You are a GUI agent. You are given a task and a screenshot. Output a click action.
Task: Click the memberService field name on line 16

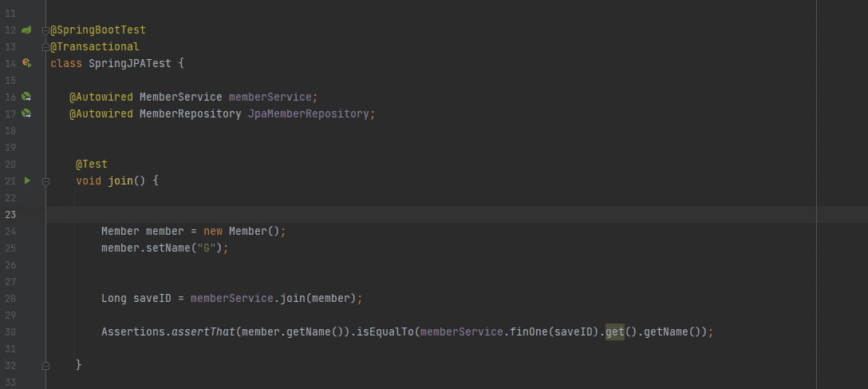click(x=270, y=97)
